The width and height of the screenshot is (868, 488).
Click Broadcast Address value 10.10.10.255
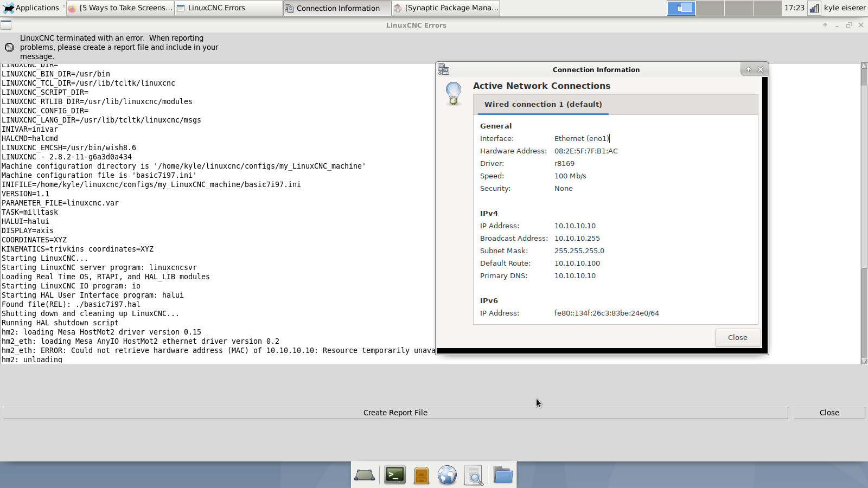coord(577,238)
